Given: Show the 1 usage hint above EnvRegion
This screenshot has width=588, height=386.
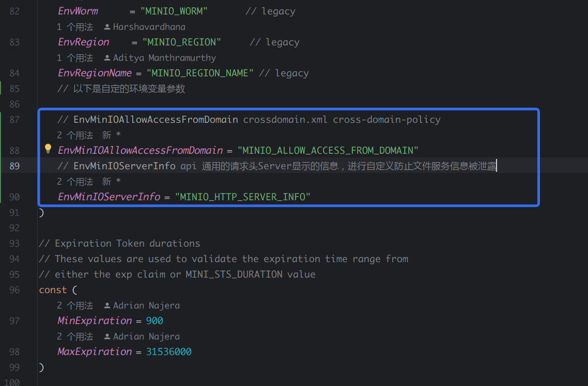Looking at the screenshot, I should [75, 27].
